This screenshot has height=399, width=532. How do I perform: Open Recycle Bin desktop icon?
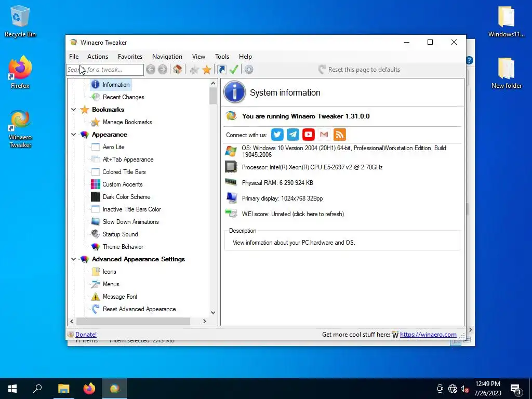tap(20, 21)
